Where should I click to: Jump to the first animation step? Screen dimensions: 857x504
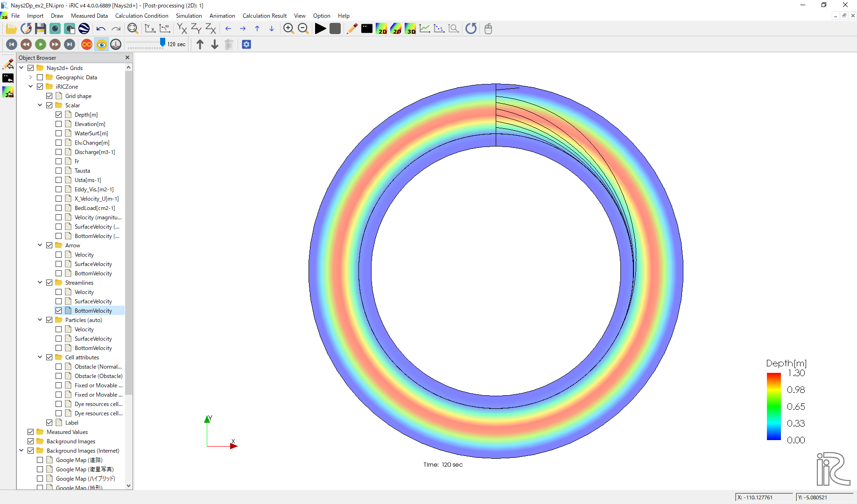(12, 44)
